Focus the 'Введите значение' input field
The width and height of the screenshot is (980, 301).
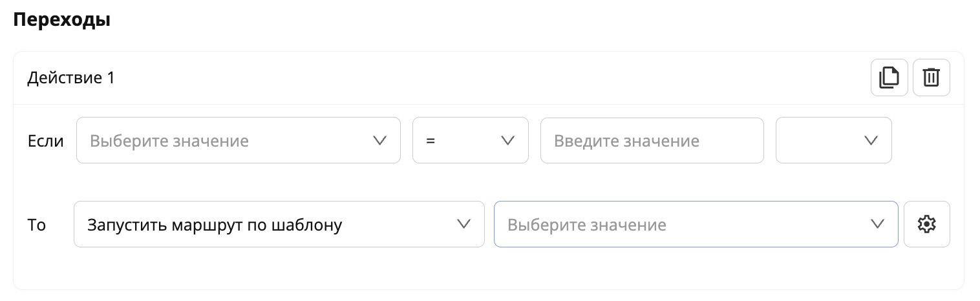pyautogui.click(x=652, y=140)
